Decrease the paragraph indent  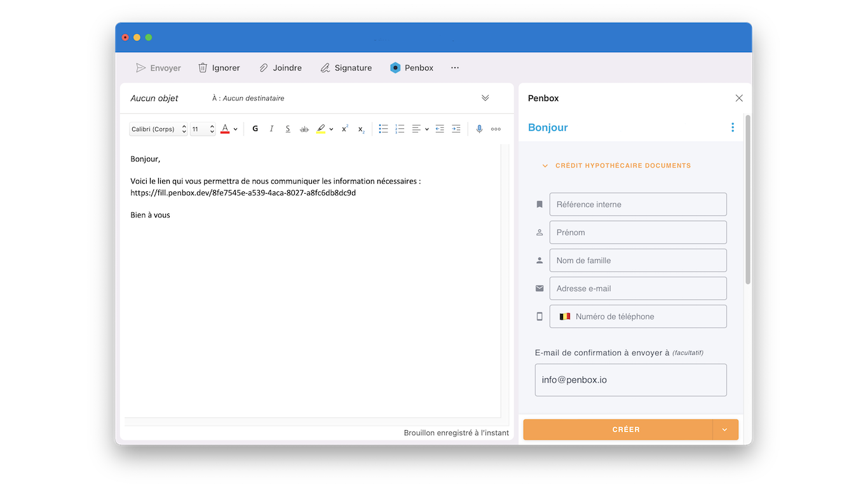[440, 129]
